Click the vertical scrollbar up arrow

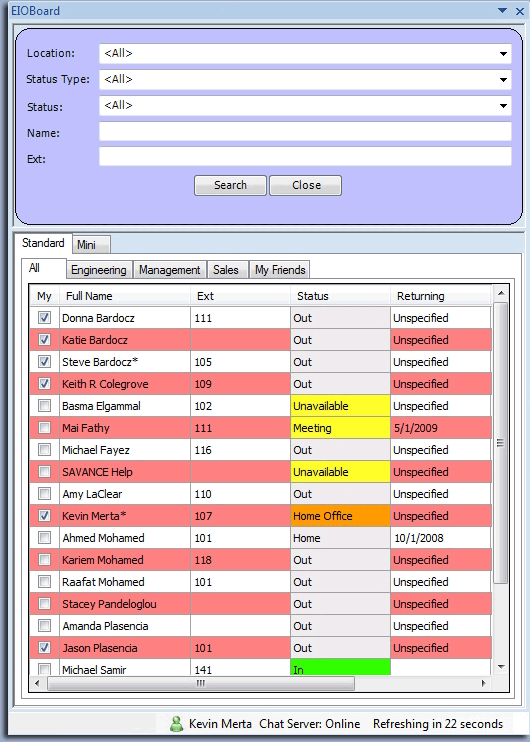click(x=500, y=293)
